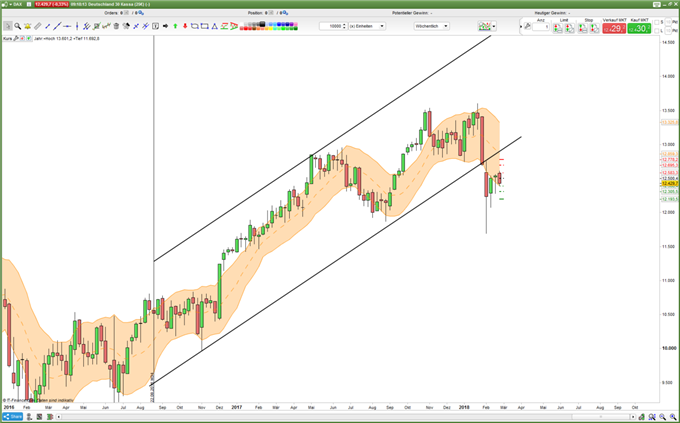Open the Einheiten units dropdown
The width and height of the screenshot is (680, 423).
coord(367,26)
